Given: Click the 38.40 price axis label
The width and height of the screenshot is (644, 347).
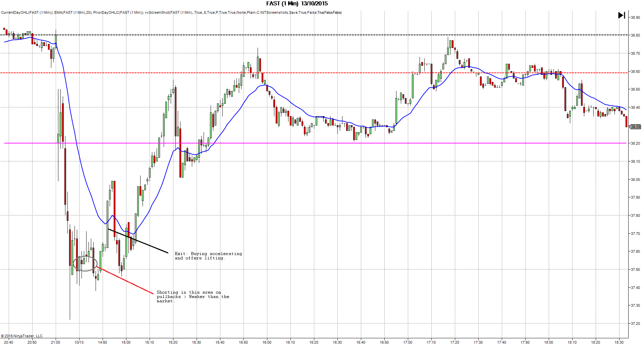Looking at the screenshot, I should pyautogui.click(x=635, y=108).
